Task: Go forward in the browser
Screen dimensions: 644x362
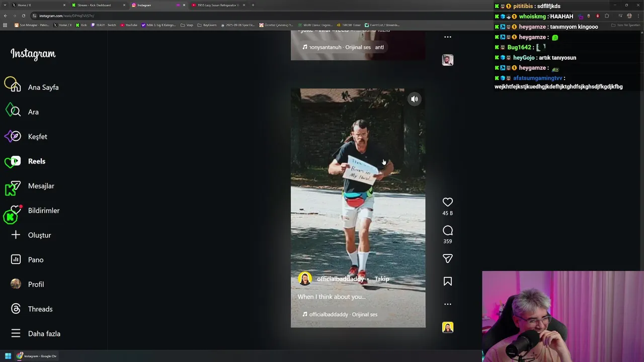Action: point(14,16)
